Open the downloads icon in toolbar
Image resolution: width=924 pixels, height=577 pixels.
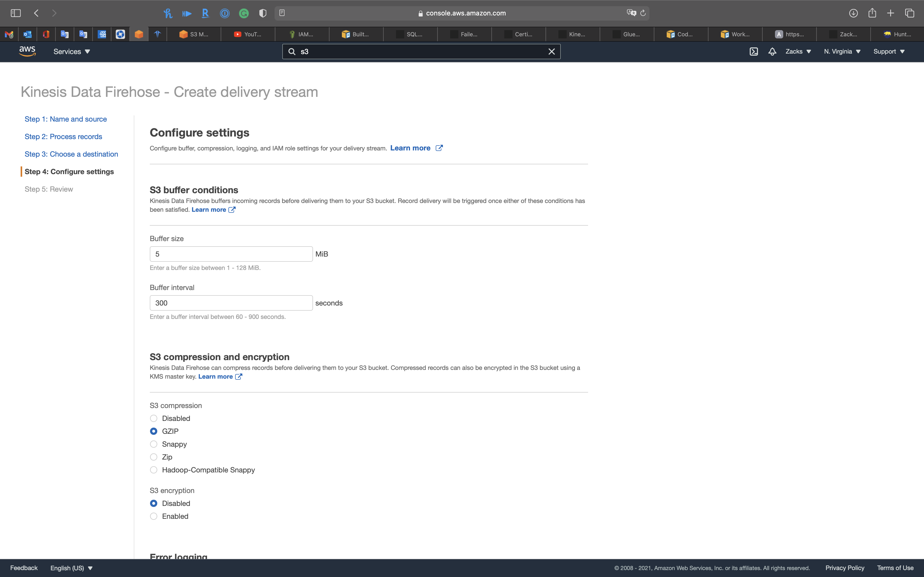point(853,13)
